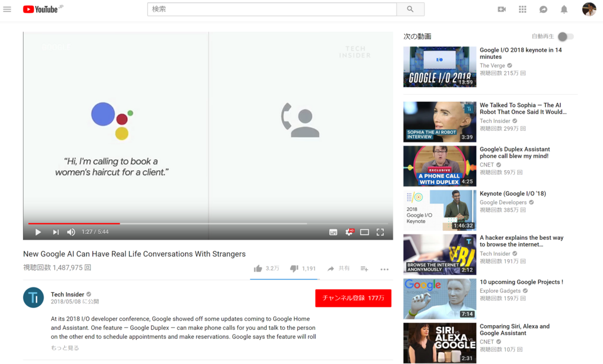Open Google Developers channel link

[503, 203]
